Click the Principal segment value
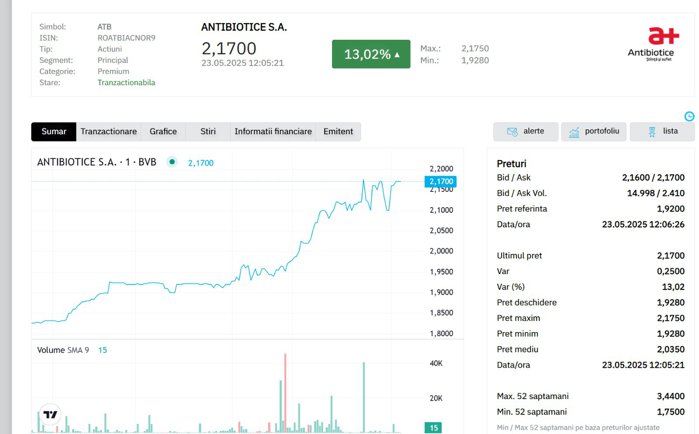This screenshot has height=434, width=699. click(112, 60)
